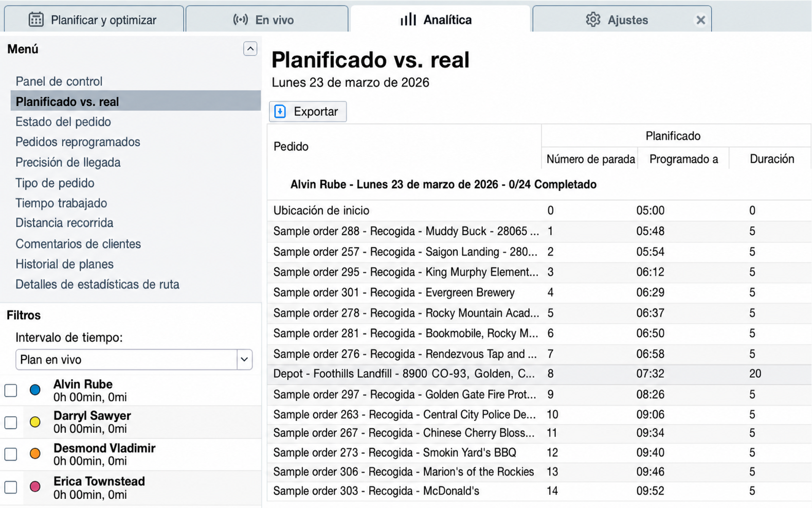This screenshot has width=812, height=508.
Task: Click the download icon in Exportar button
Action: (x=280, y=111)
